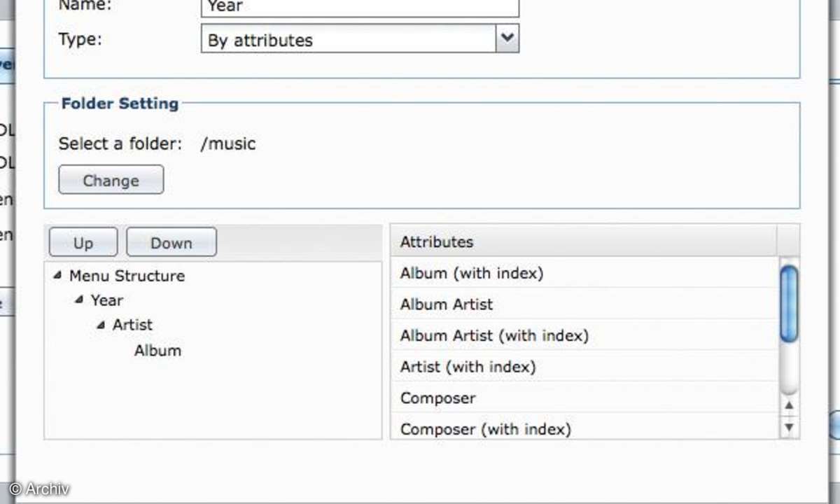840x504 pixels.
Task: Click the Name input field
Action: [x=360, y=8]
